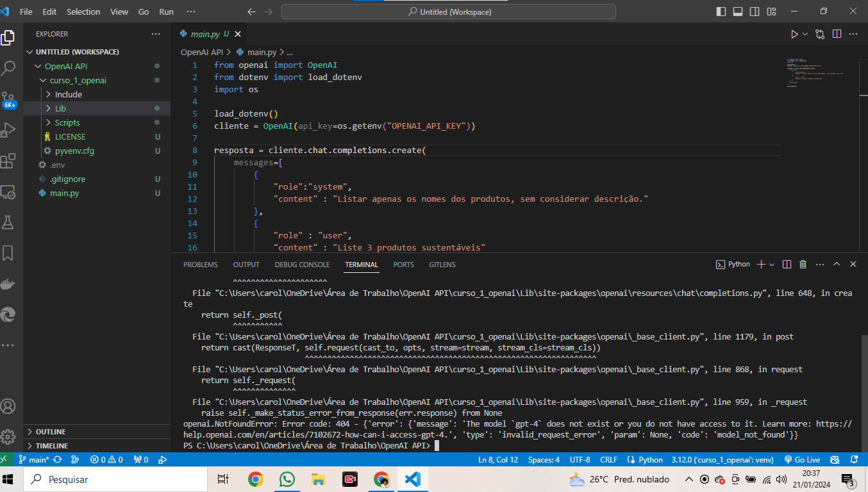The image size is (868, 492).
Task: Change the CRLF end-of-line setting
Action: tap(608, 459)
